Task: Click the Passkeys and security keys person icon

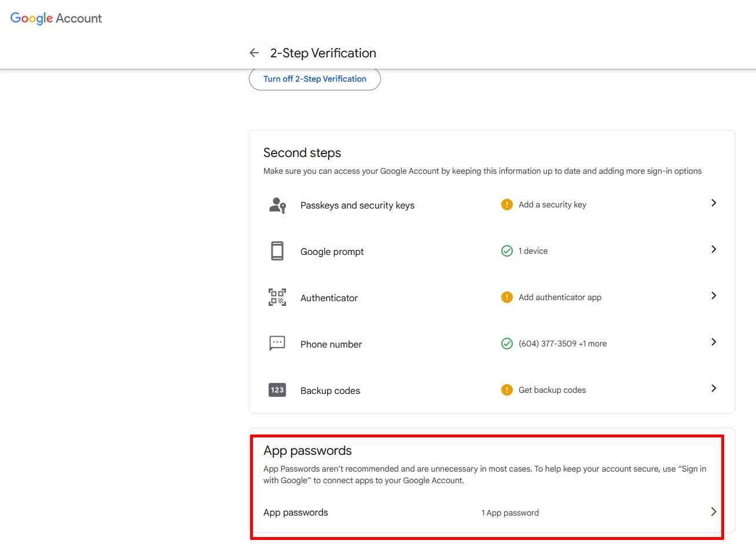Action: pos(277,205)
